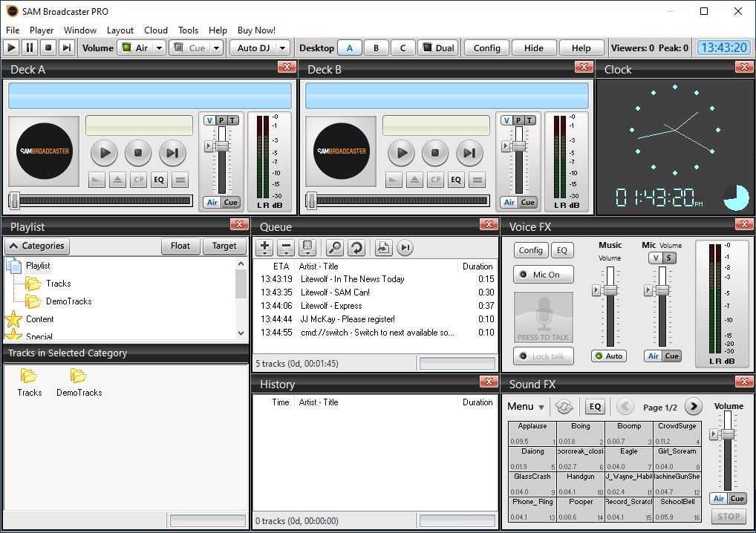Toggle Sound FX Air output
This screenshot has width=756, height=533.
click(718, 498)
